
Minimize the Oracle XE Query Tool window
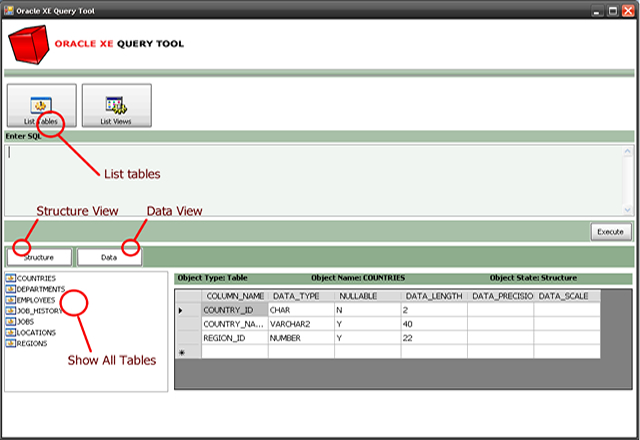pyautogui.click(x=597, y=11)
